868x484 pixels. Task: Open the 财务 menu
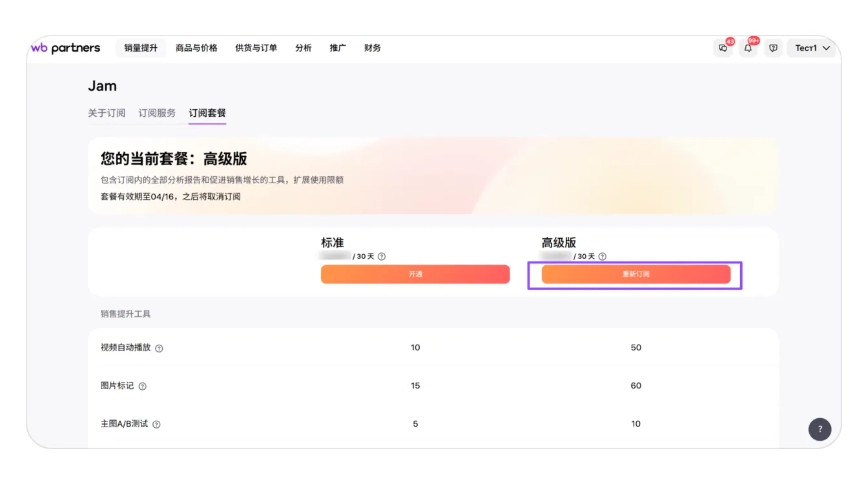(373, 48)
